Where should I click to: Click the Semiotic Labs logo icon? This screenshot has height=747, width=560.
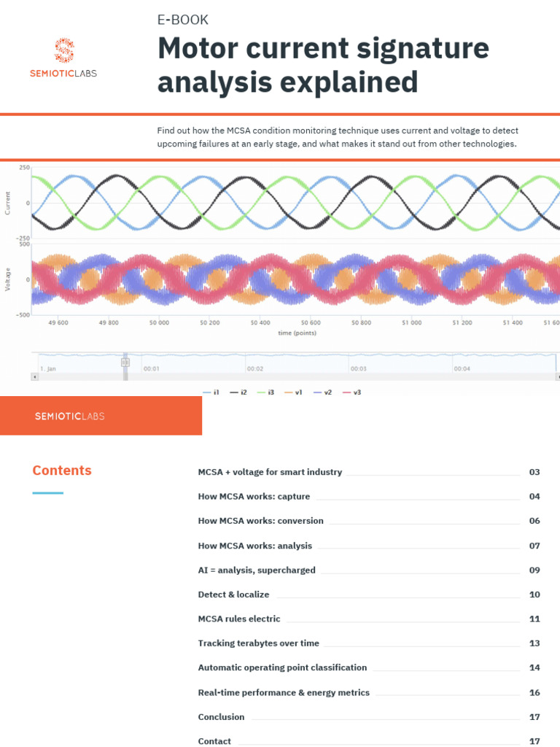coord(64,50)
